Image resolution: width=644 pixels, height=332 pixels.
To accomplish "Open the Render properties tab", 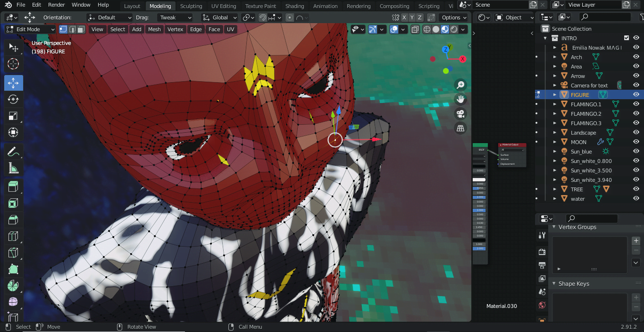I will click(x=542, y=252).
